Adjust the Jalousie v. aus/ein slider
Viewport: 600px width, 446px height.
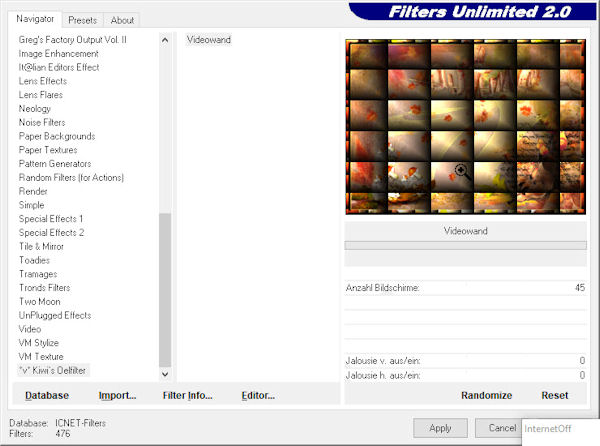(465, 361)
